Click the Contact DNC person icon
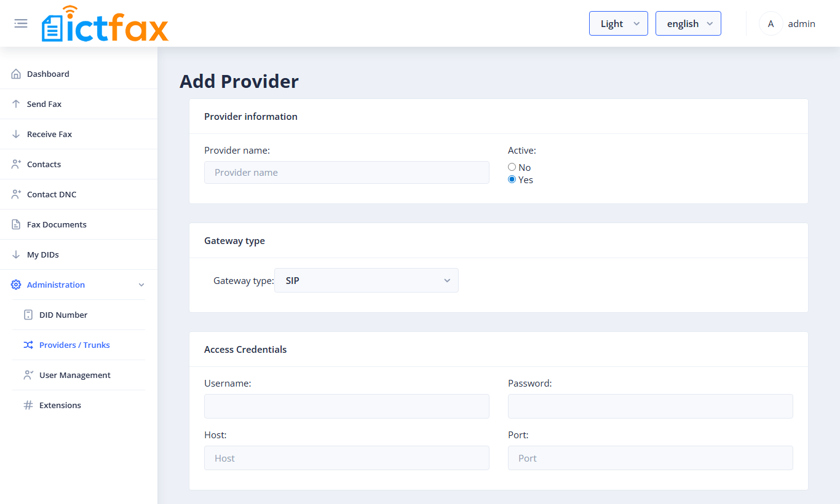Viewport: 840px width, 504px height. click(x=16, y=194)
